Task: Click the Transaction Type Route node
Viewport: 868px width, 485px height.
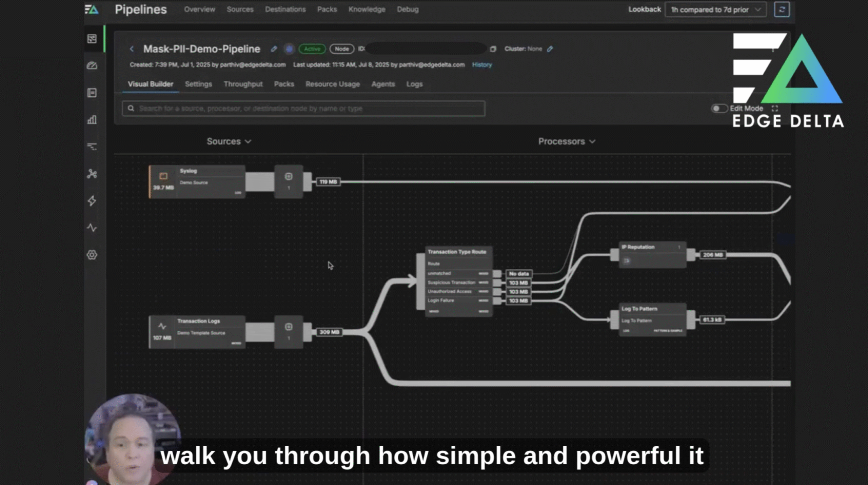Action: 458,252
